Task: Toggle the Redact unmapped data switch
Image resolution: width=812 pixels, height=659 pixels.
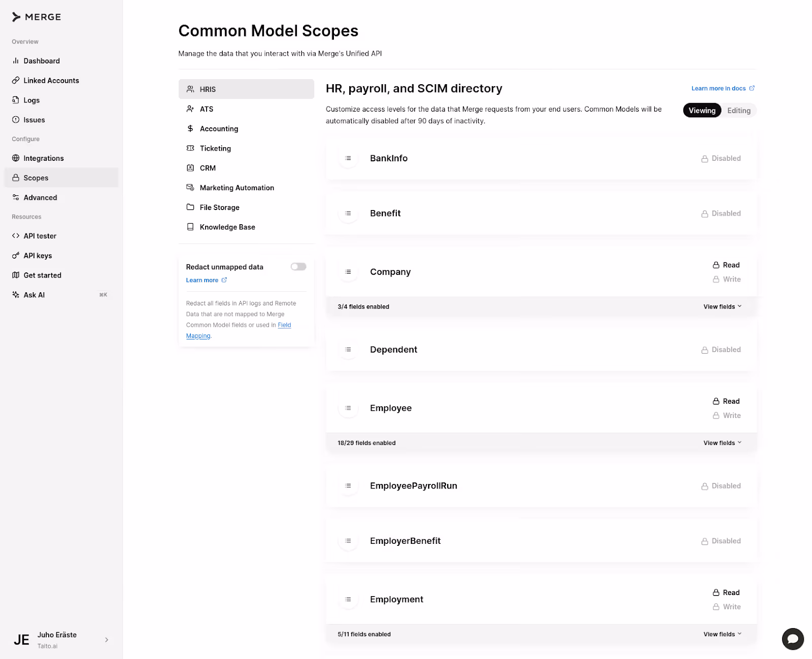Action: tap(298, 267)
